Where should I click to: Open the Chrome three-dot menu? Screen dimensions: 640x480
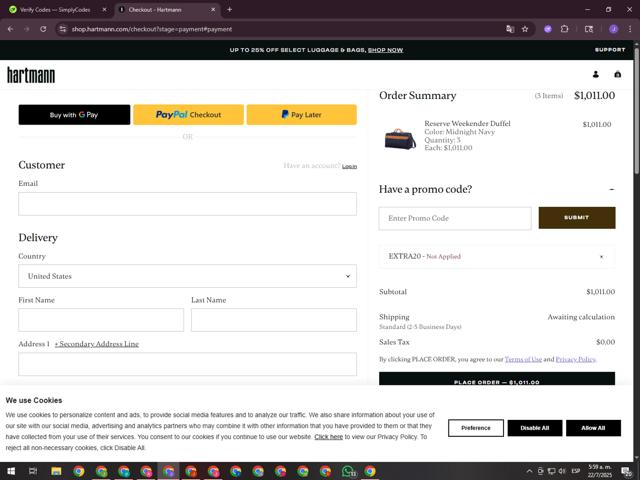(x=630, y=29)
